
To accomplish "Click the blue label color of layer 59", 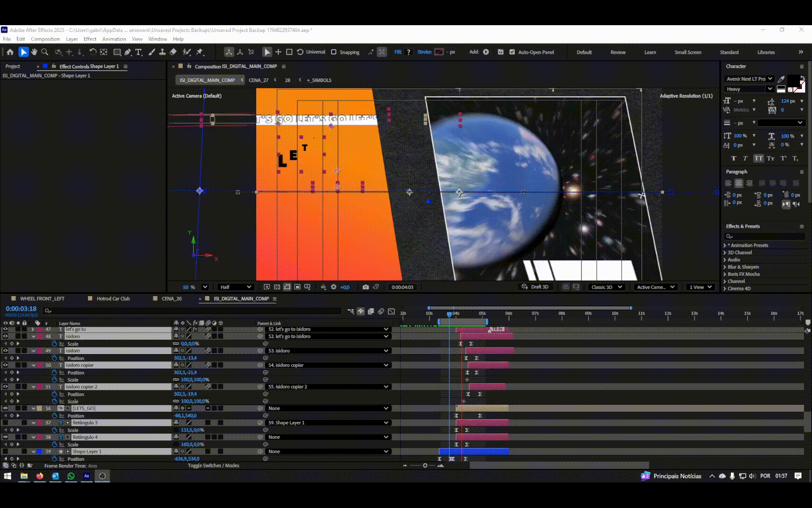I will [x=40, y=451].
